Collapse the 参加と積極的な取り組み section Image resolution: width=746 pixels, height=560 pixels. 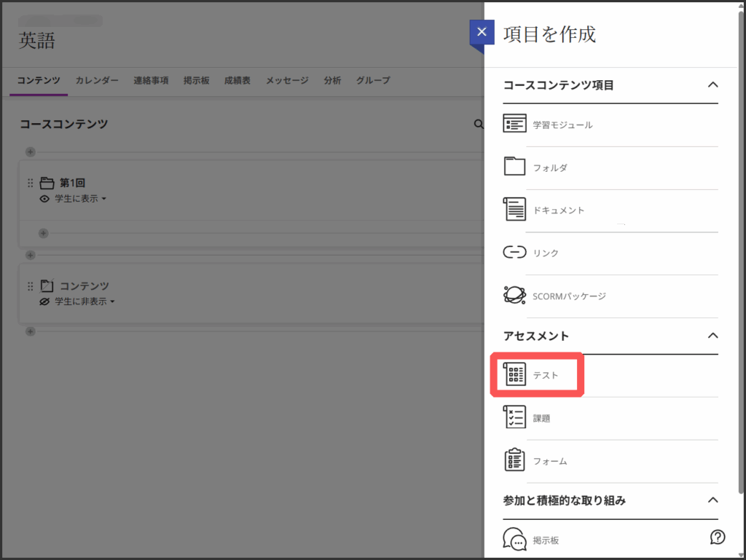713,500
